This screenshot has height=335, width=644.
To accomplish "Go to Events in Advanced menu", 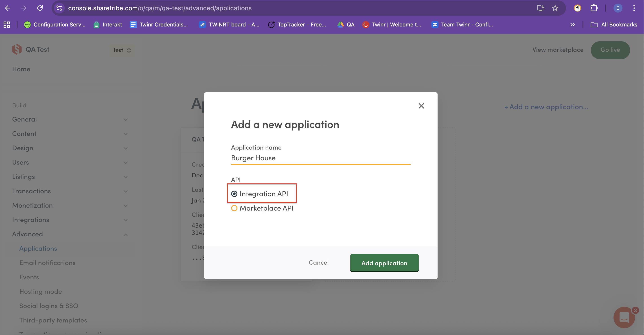I will (29, 277).
